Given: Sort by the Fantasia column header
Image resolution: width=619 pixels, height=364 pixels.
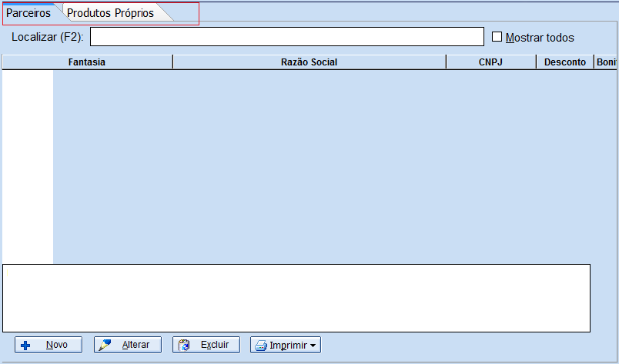Looking at the screenshot, I should (x=87, y=62).
